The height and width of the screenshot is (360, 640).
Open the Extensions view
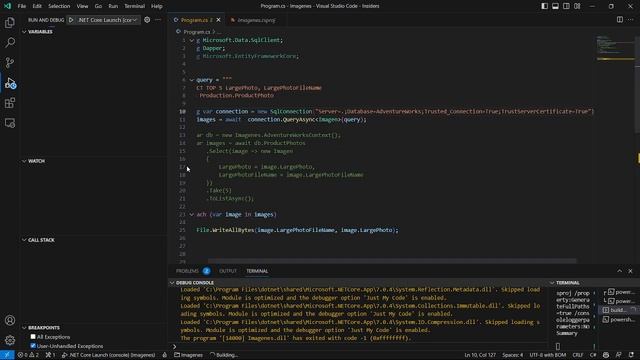(x=10, y=103)
